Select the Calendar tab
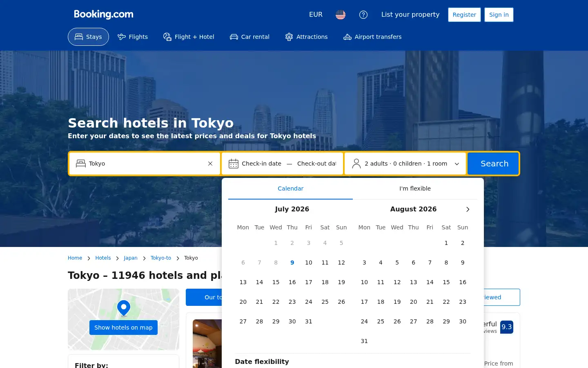The width and height of the screenshot is (588, 368). [x=290, y=188]
